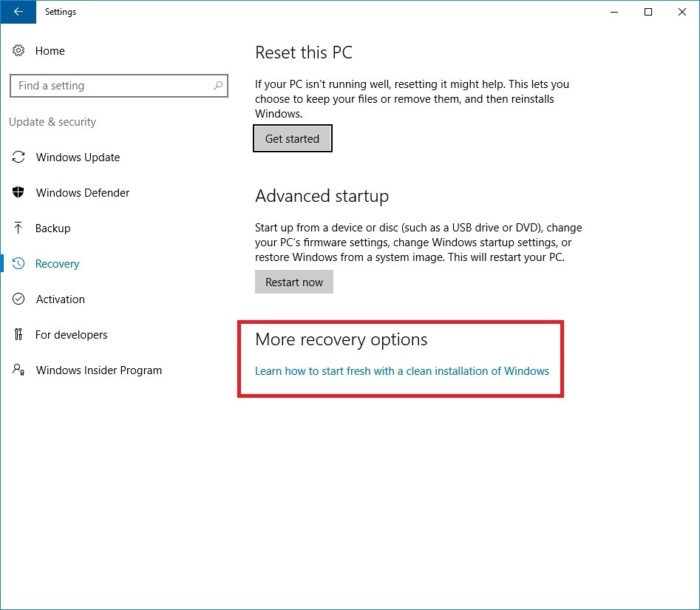Click the Settings window title text

60,12
